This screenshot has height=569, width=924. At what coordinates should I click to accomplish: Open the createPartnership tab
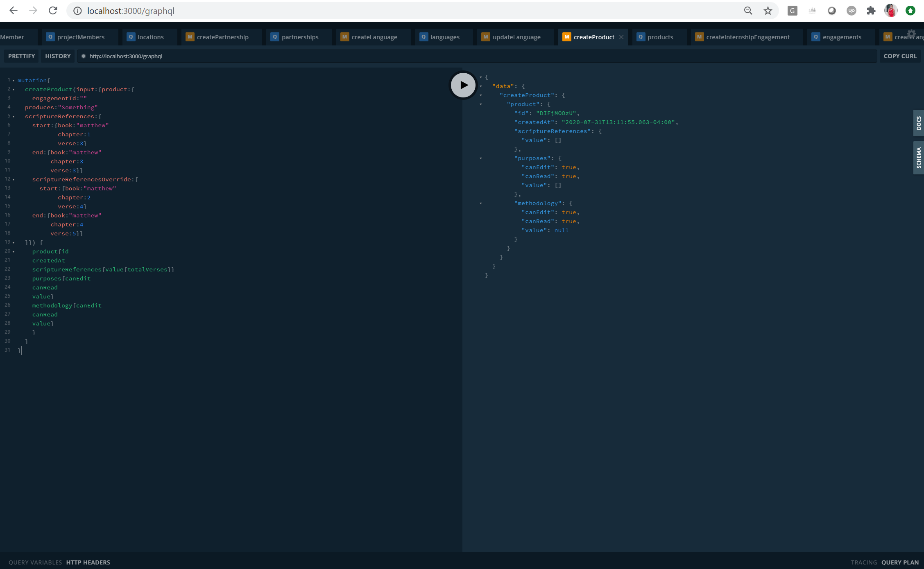222,37
